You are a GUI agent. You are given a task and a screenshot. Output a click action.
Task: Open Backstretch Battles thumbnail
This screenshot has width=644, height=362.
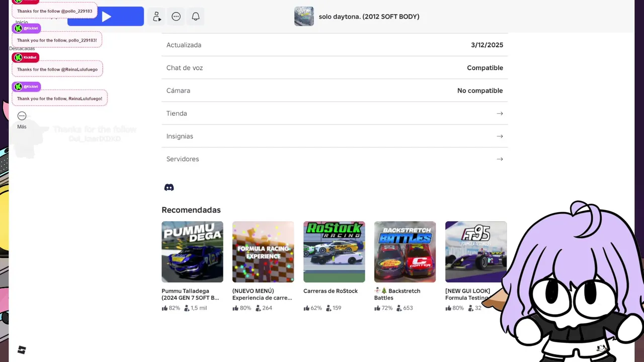pos(405,252)
